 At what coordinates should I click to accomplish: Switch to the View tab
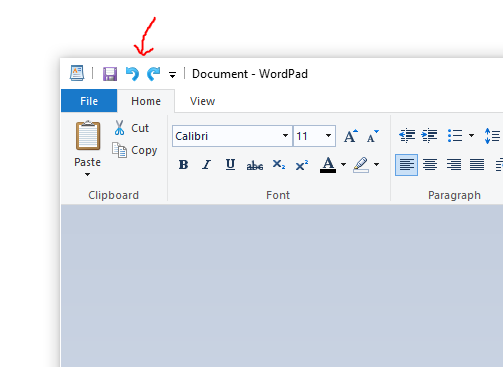(202, 101)
